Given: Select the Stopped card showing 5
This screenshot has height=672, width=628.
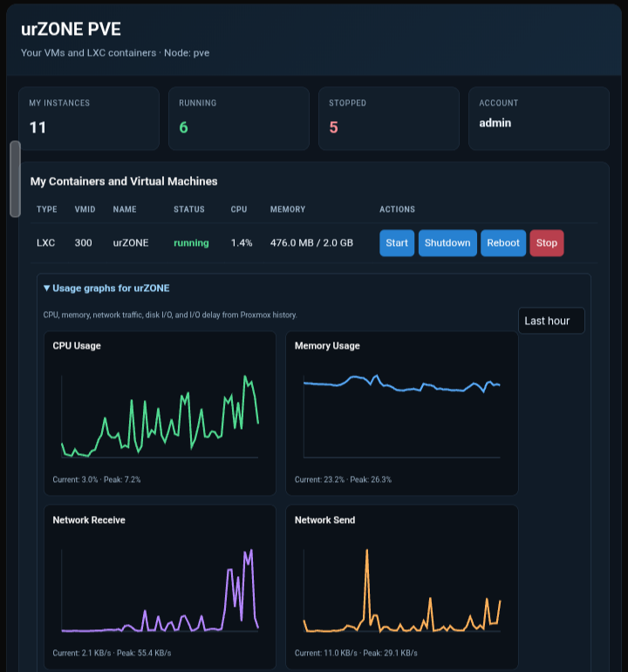Looking at the screenshot, I should [389, 119].
